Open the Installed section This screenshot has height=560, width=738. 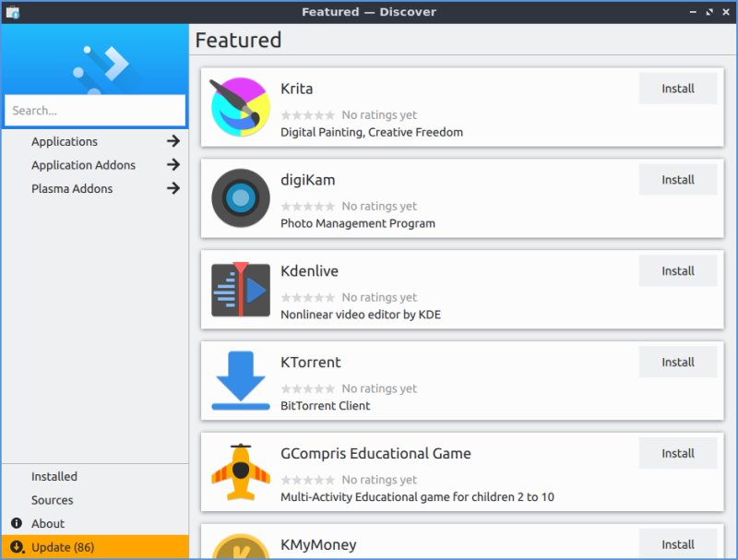pos(54,477)
